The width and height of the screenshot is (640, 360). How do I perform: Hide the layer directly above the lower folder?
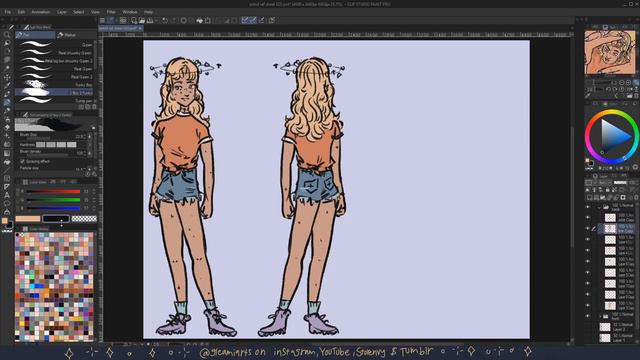coord(588,305)
